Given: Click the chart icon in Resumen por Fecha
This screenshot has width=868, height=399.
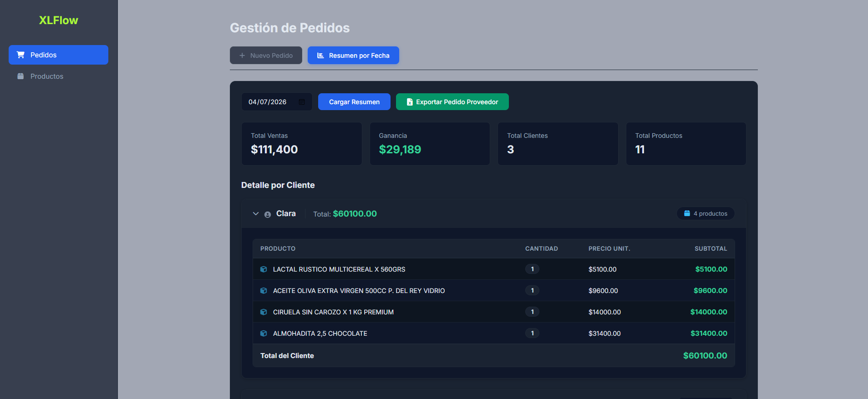Looking at the screenshot, I should pos(320,56).
